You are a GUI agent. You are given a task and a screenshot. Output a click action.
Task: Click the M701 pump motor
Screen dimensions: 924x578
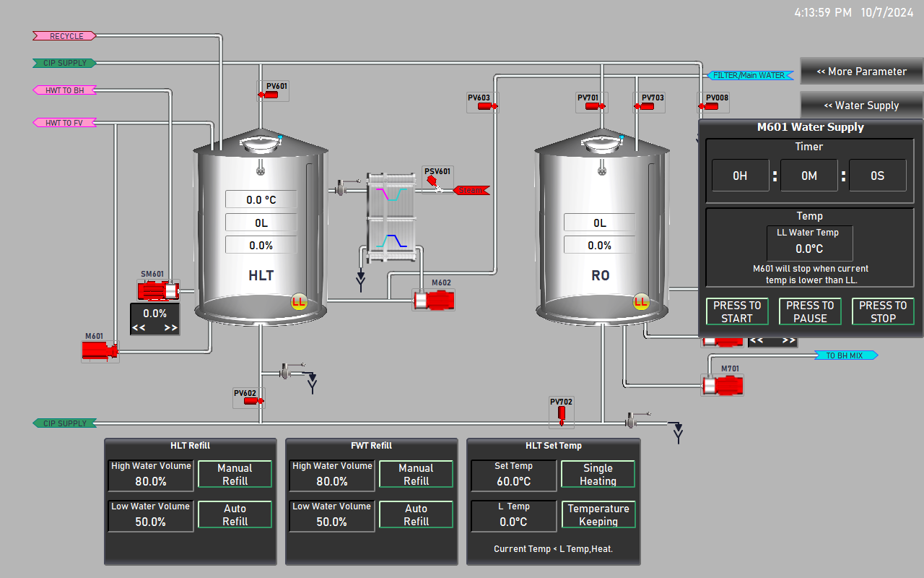coord(723,384)
